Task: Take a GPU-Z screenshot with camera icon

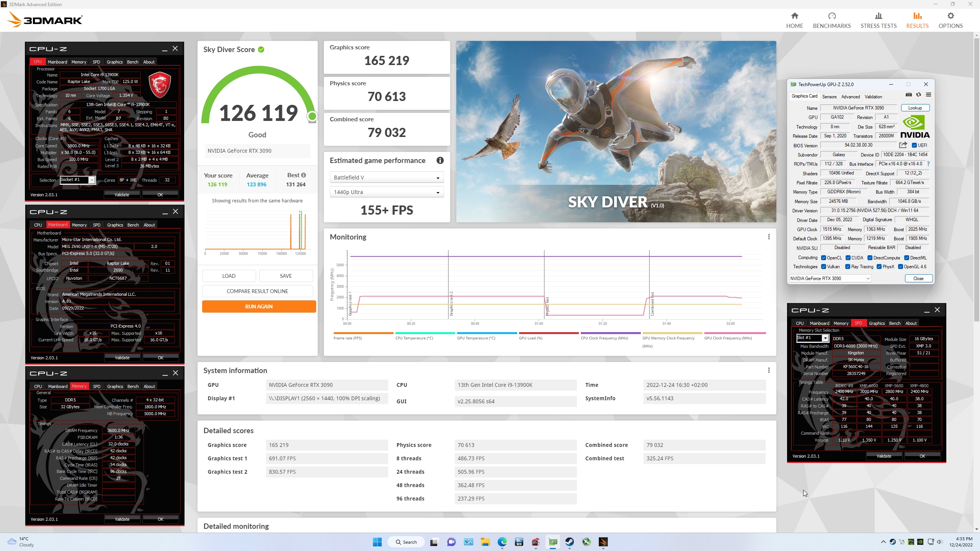Action: 908,95
